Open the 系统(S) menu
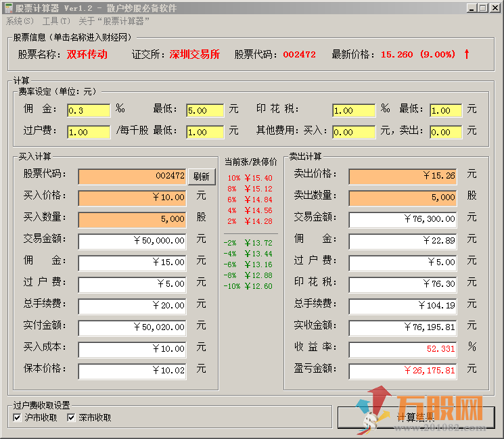 (20, 21)
